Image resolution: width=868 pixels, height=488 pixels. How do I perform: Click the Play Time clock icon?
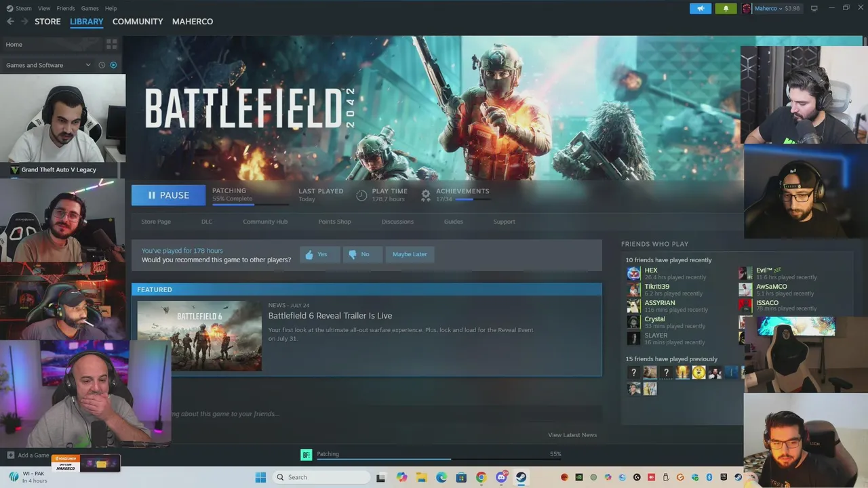coord(361,195)
